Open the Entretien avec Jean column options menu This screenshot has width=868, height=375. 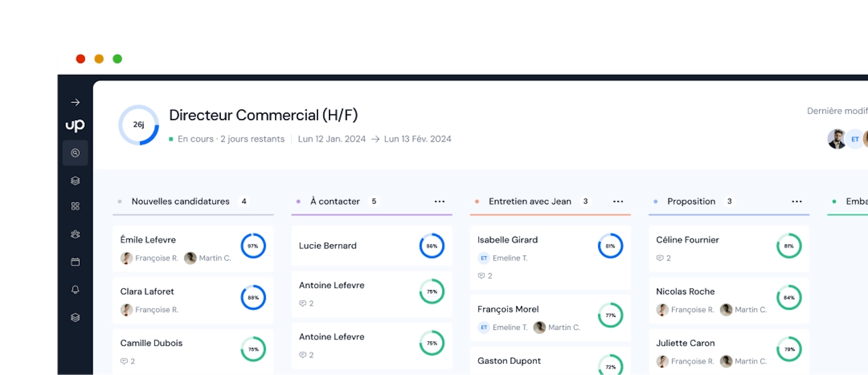click(x=618, y=202)
